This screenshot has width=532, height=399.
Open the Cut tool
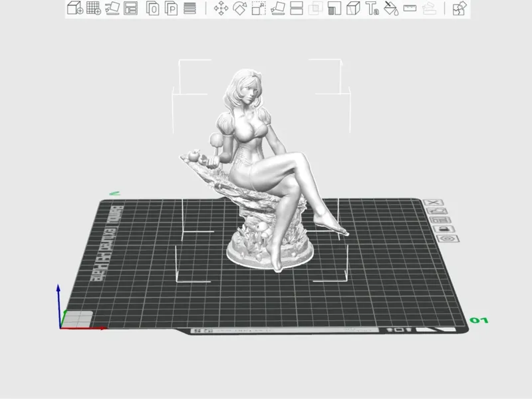pos(297,8)
